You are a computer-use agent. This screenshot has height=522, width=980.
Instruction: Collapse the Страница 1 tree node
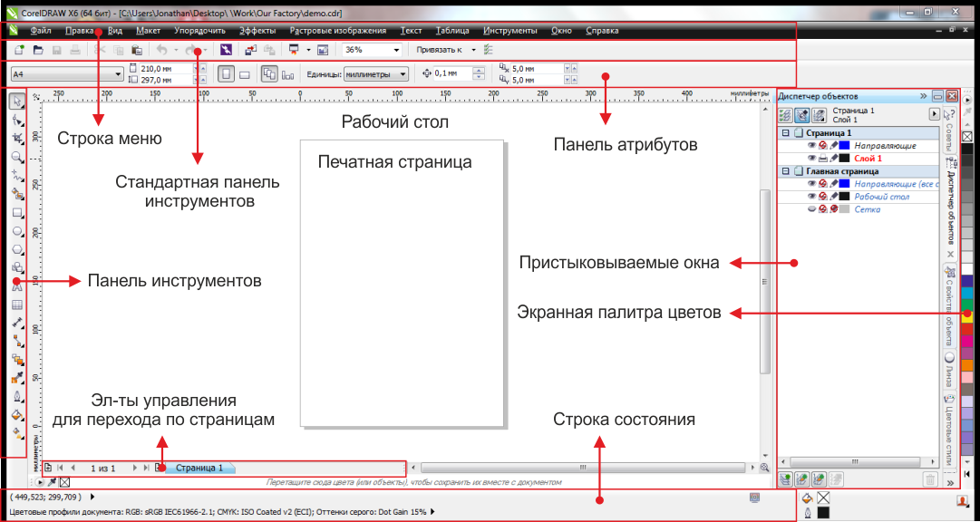click(786, 133)
